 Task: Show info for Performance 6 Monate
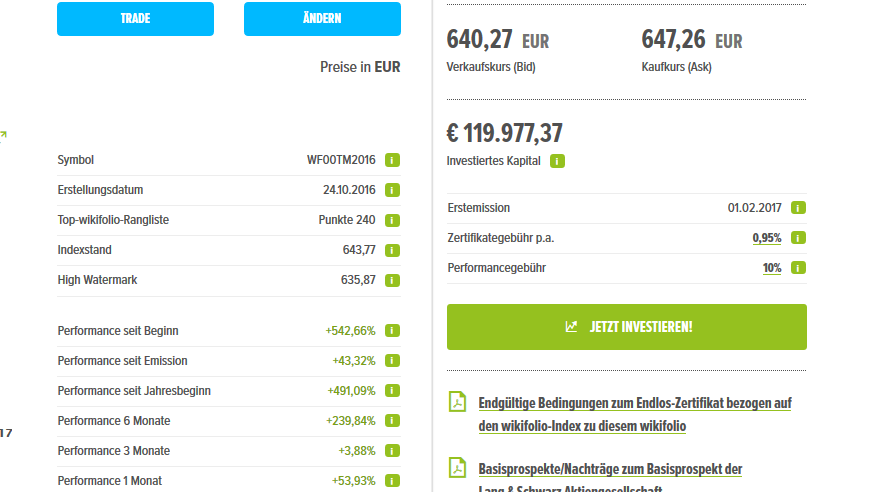(393, 421)
